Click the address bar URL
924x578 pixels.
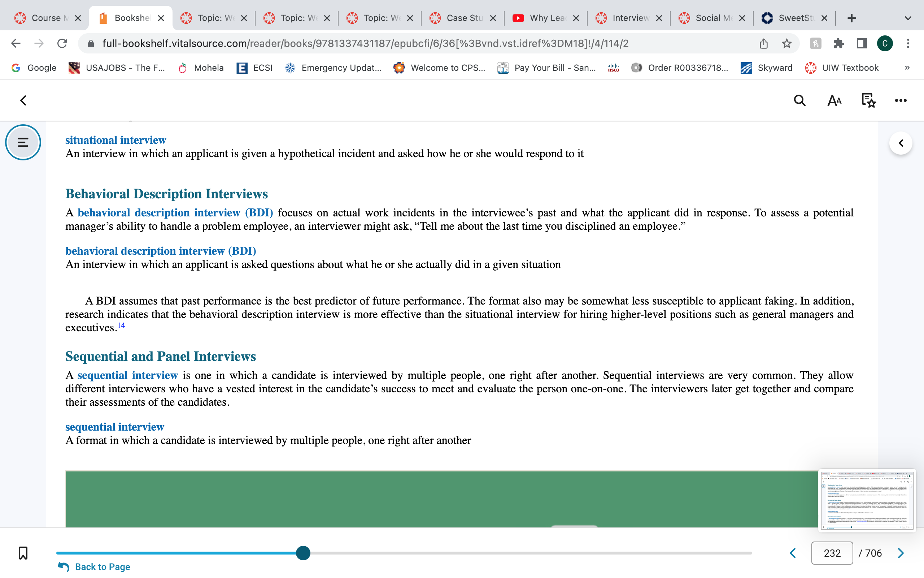[365, 43]
